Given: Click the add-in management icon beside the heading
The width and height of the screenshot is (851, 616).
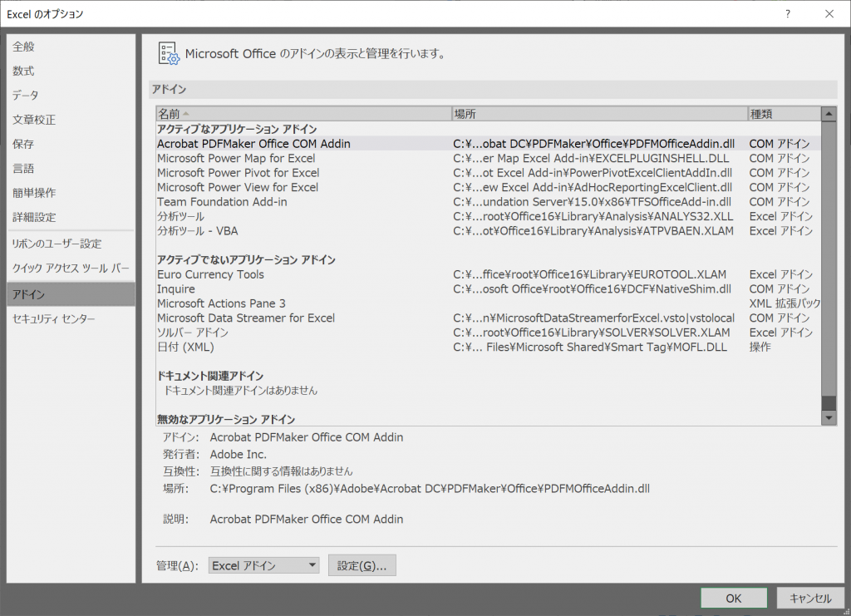Looking at the screenshot, I should (x=168, y=52).
